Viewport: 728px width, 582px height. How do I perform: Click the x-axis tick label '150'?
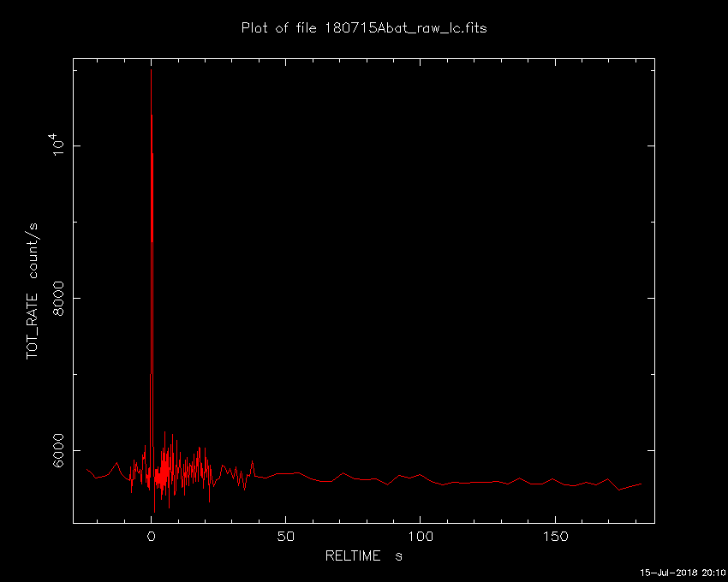pos(555,537)
